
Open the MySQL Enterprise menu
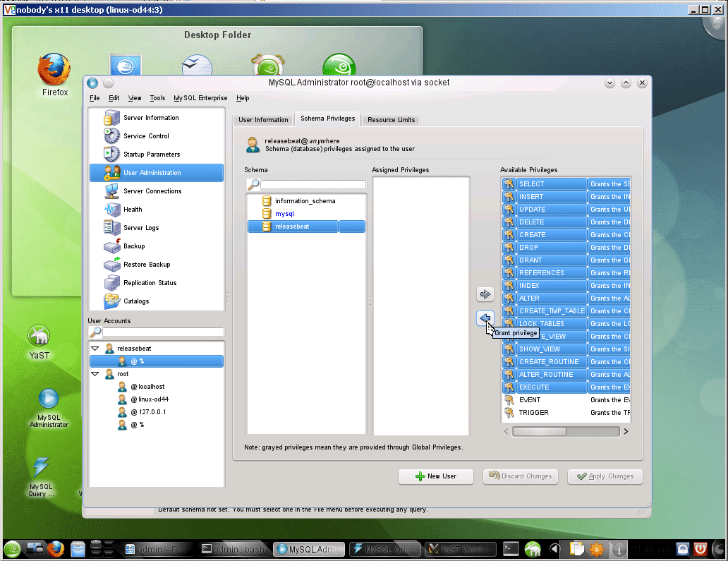[200, 98]
